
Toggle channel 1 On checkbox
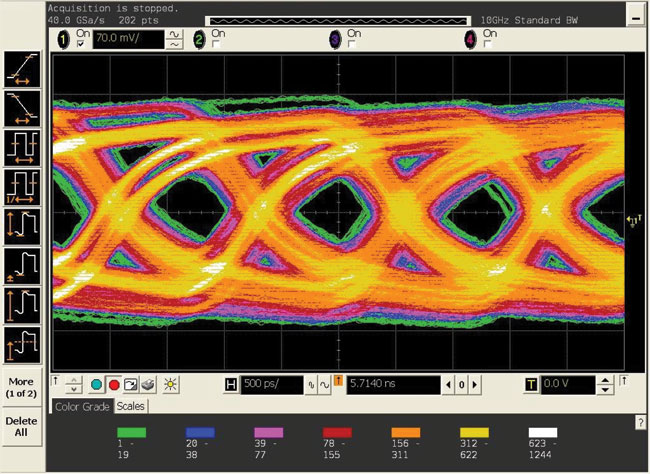(x=81, y=44)
